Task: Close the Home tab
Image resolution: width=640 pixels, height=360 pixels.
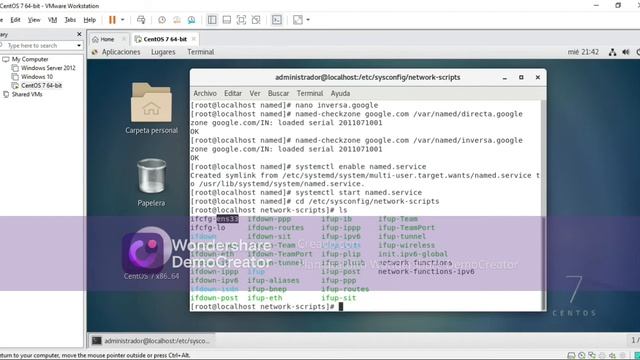Action: pos(124,39)
